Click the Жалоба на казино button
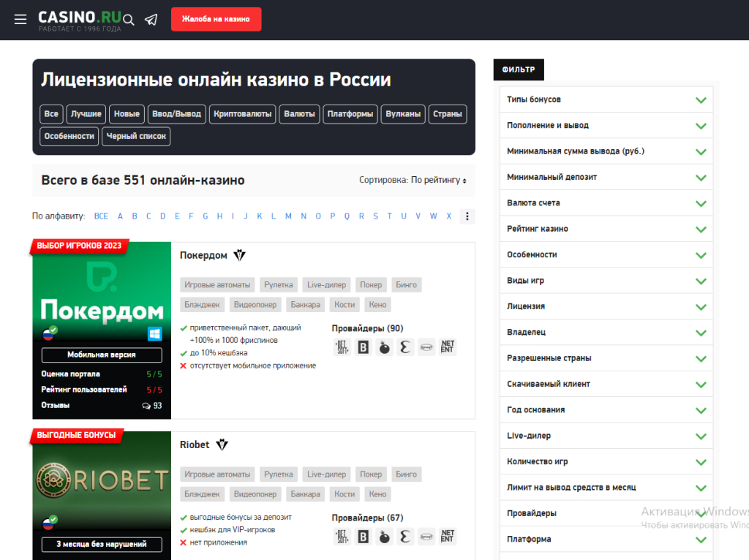Image resolution: width=749 pixels, height=560 pixels. click(x=216, y=19)
